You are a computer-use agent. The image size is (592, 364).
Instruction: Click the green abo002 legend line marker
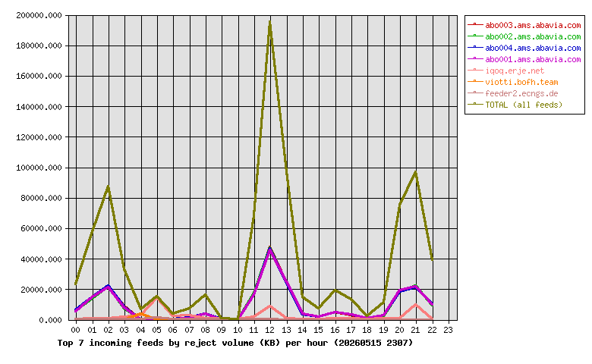coord(475,36)
